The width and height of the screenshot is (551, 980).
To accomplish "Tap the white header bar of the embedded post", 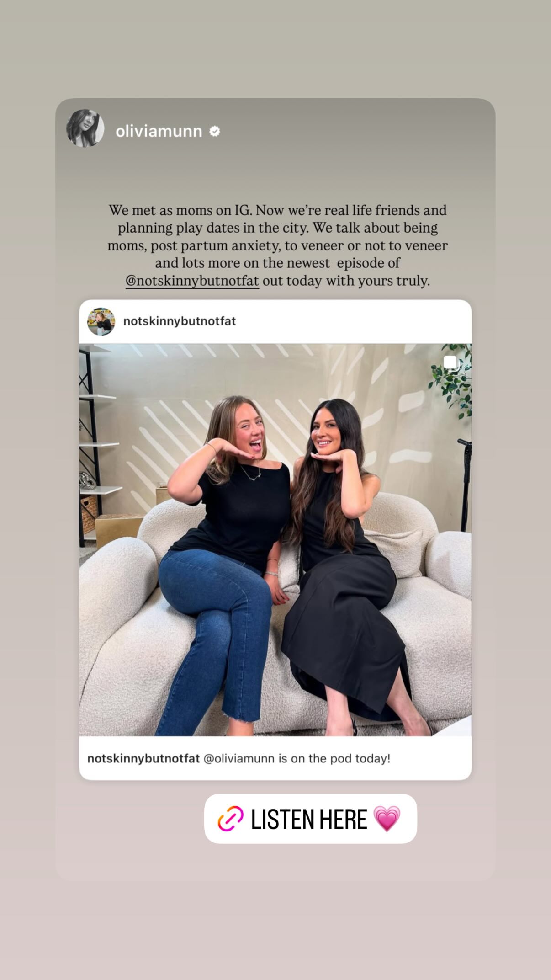I will (275, 321).
